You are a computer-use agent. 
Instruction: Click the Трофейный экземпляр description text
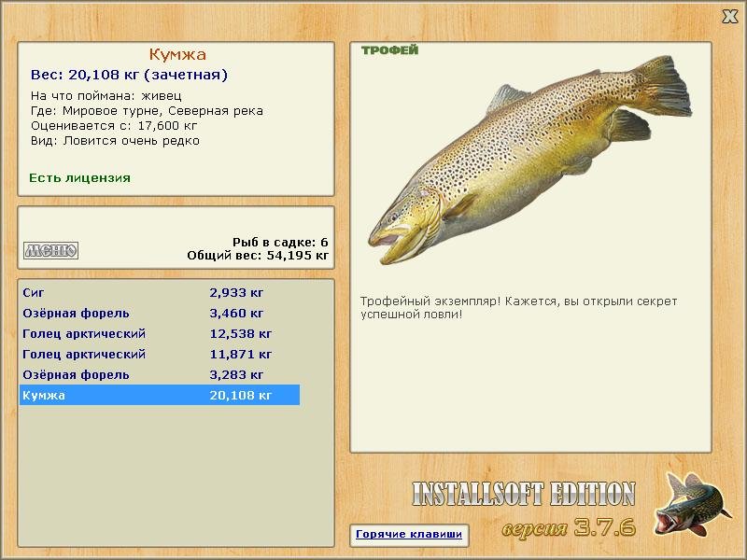[518, 308]
